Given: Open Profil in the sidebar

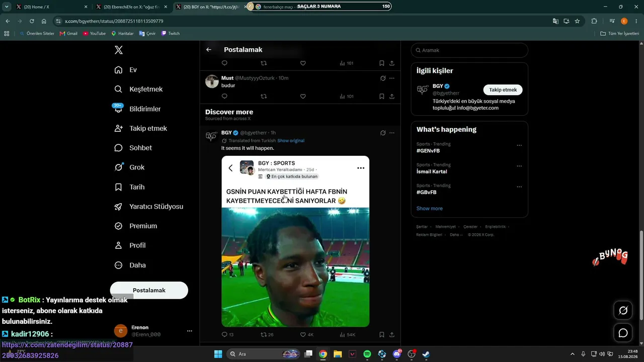Looking at the screenshot, I should click(130, 245).
